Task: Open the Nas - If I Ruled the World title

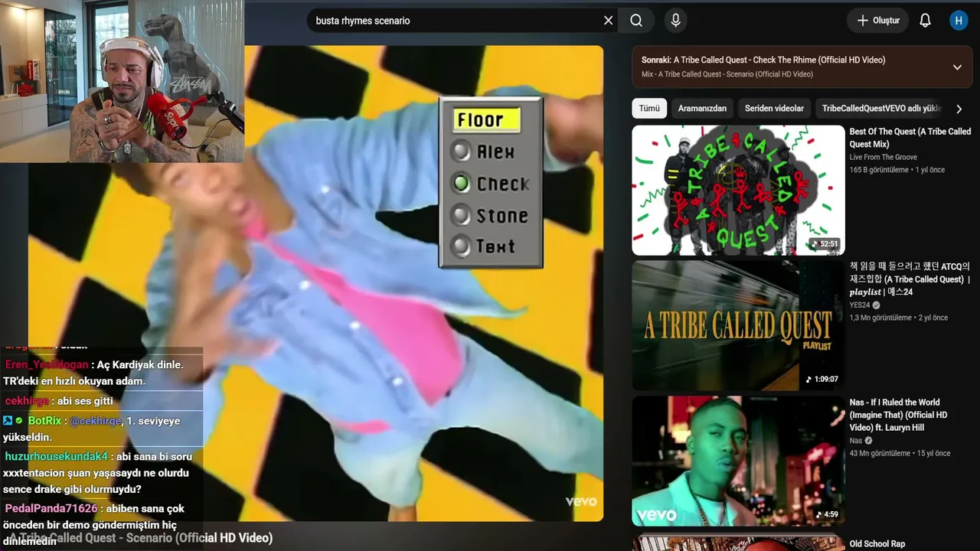Action: pyautogui.click(x=899, y=415)
